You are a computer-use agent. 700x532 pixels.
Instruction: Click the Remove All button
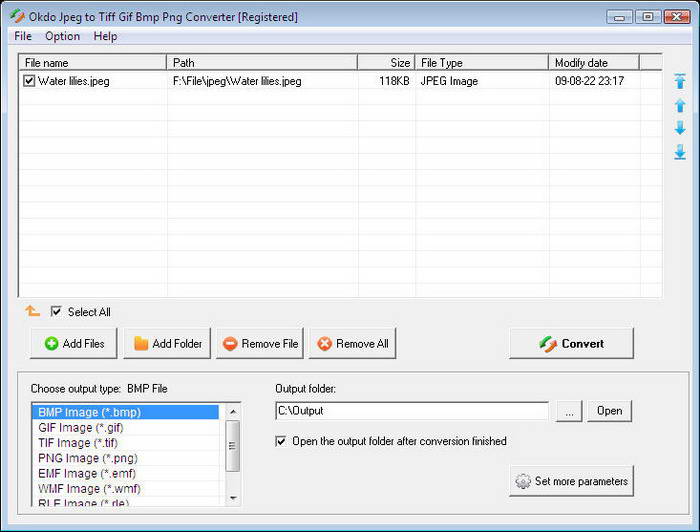coord(353,343)
